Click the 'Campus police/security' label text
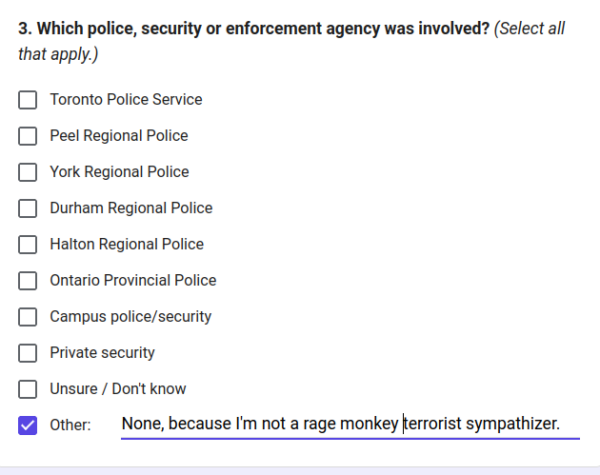Screen dimensions: 600x475 [130, 317]
